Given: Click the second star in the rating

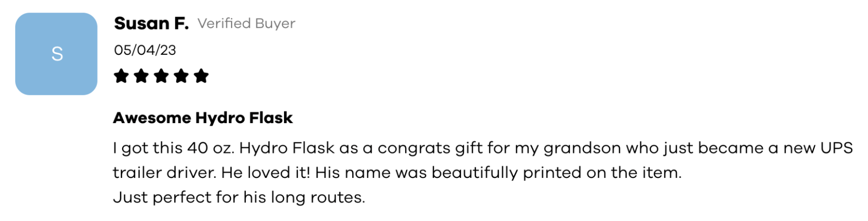Looking at the screenshot, I should [141, 76].
